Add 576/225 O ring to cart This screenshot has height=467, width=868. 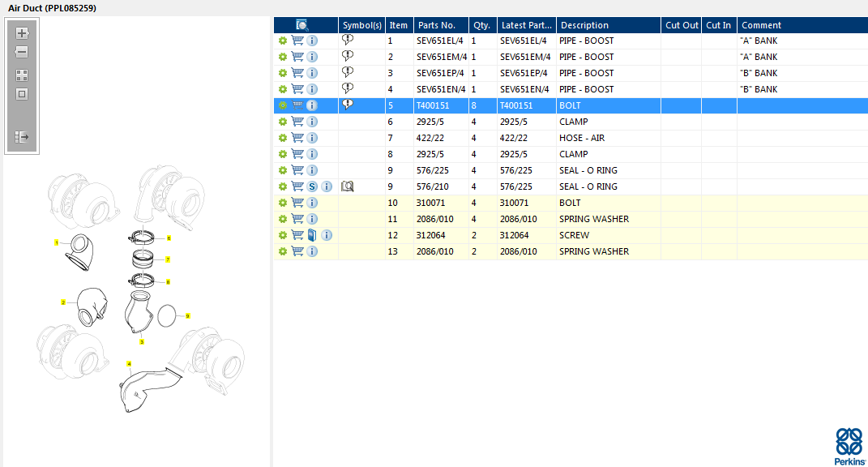click(297, 170)
